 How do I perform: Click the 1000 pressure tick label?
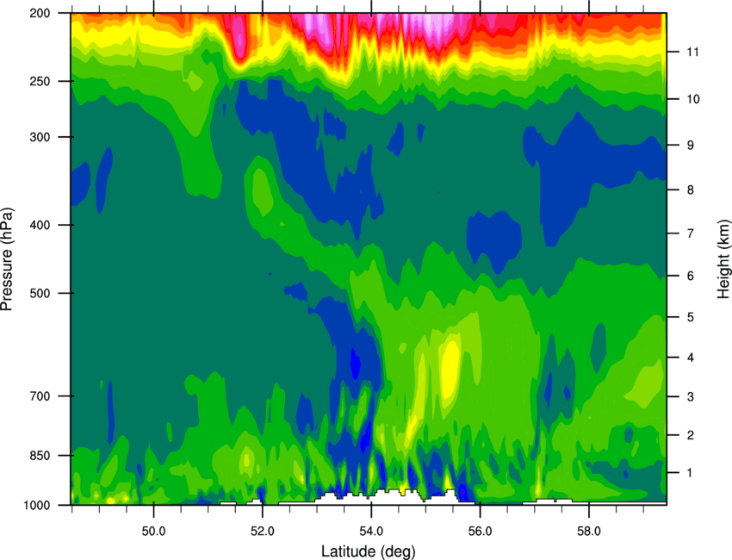37,506
